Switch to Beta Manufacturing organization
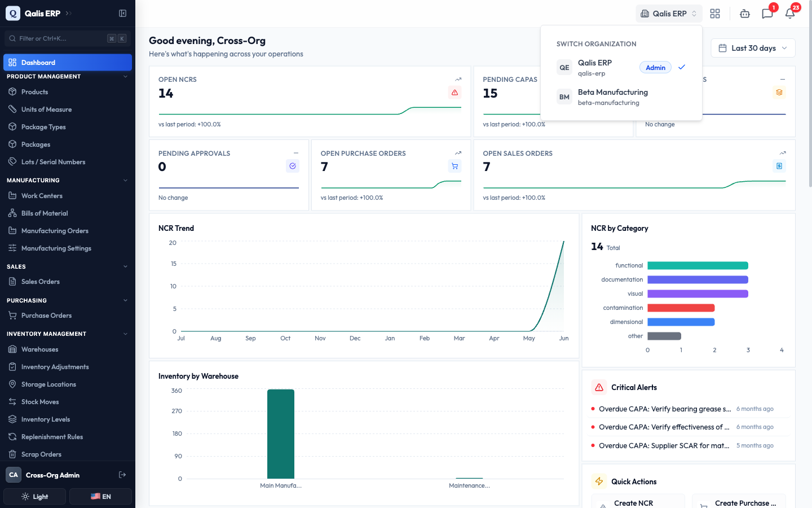 click(x=621, y=97)
